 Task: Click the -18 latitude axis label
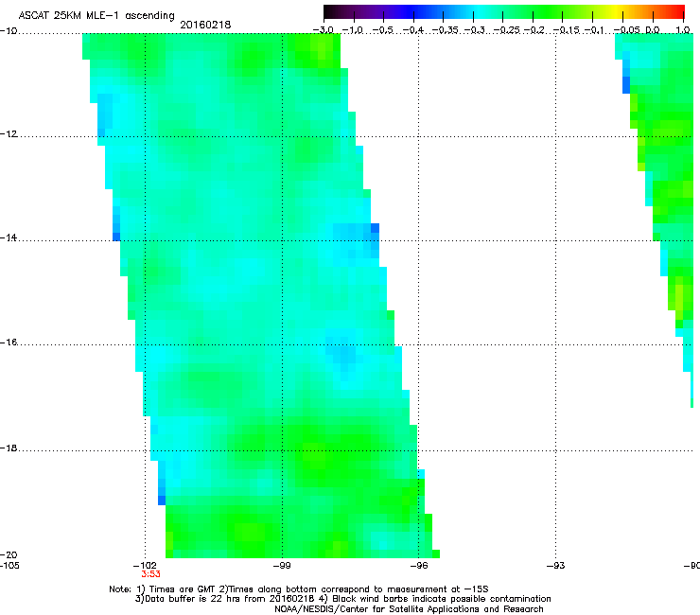click(9, 448)
